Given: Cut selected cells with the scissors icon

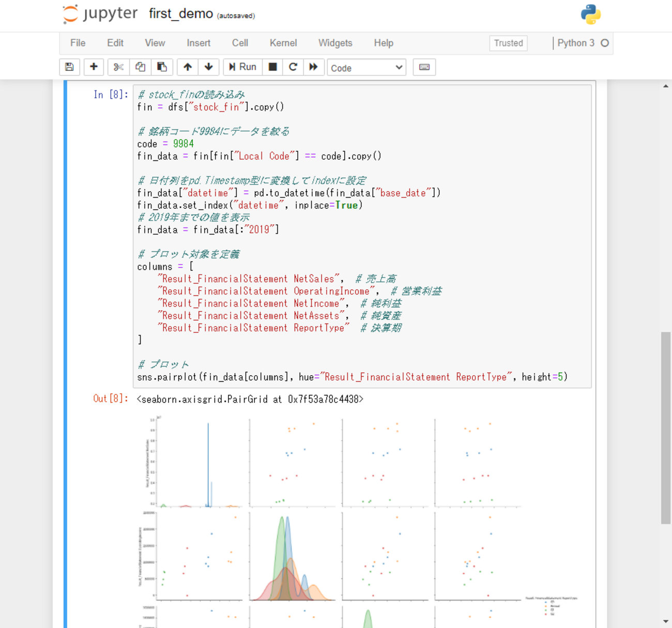Looking at the screenshot, I should click(x=118, y=67).
